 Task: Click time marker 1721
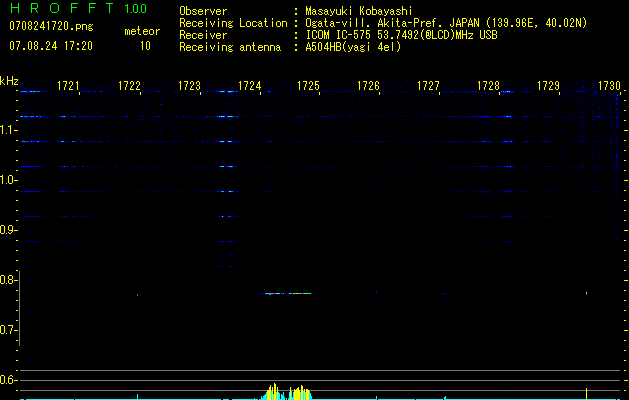[x=68, y=86]
